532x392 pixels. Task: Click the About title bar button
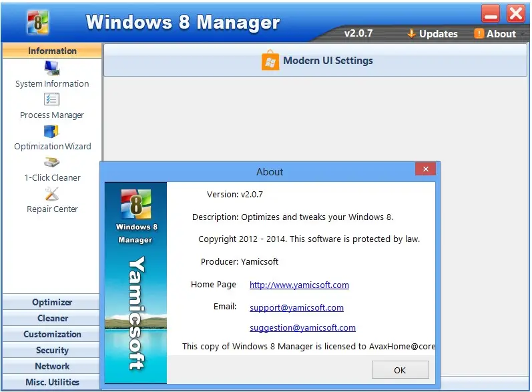click(496, 33)
